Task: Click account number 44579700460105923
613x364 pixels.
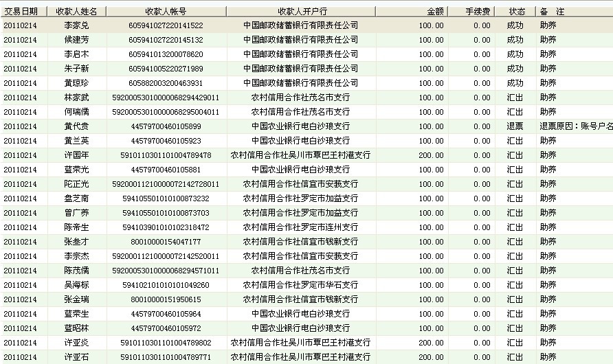Action: [166, 141]
